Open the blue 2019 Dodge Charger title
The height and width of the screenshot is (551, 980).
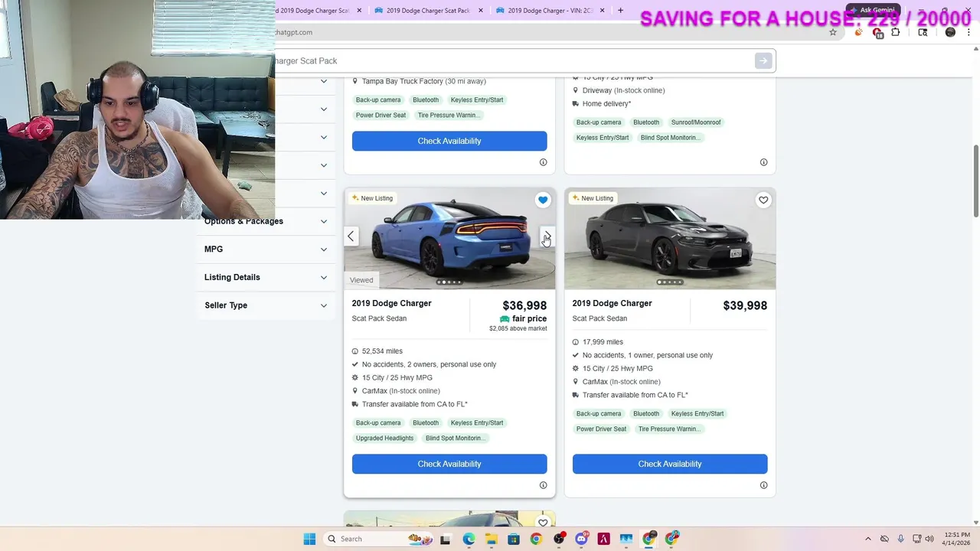click(391, 304)
